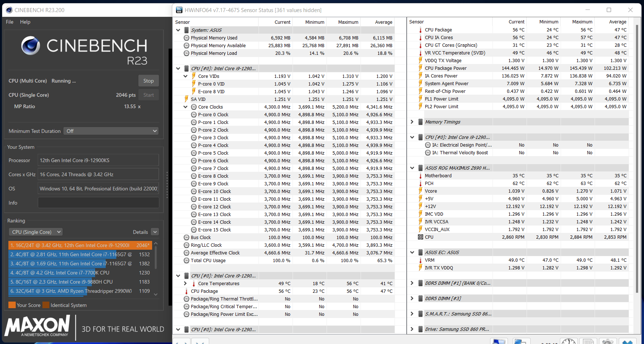Open the Help menu in Cinebench
Image resolution: width=644 pixels, height=344 pixels.
click(25, 22)
